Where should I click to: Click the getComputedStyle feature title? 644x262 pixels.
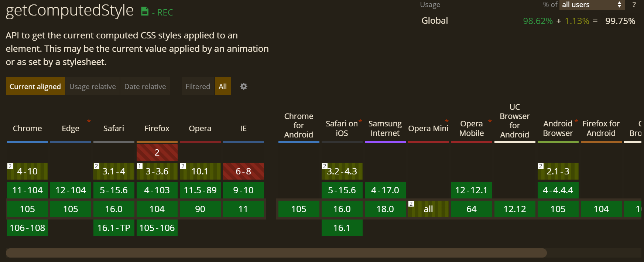[70, 10]
